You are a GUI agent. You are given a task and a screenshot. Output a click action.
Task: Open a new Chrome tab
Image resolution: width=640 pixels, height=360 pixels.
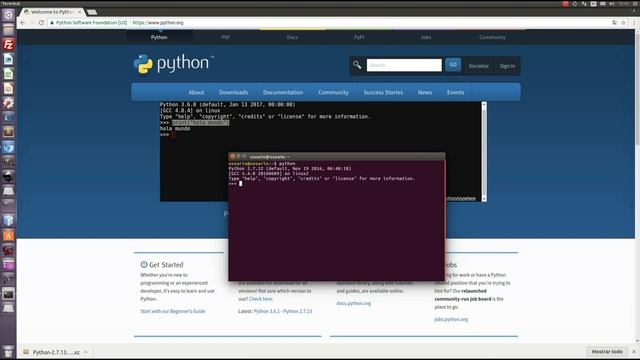(92, 12)
